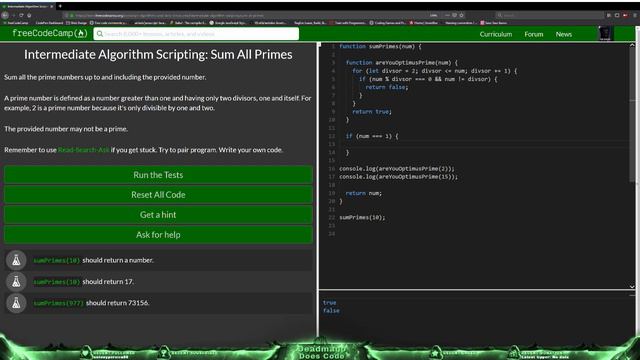Click the red extension icon in toolbar
The height and width of the screenshot is (360, 640).
625,15
